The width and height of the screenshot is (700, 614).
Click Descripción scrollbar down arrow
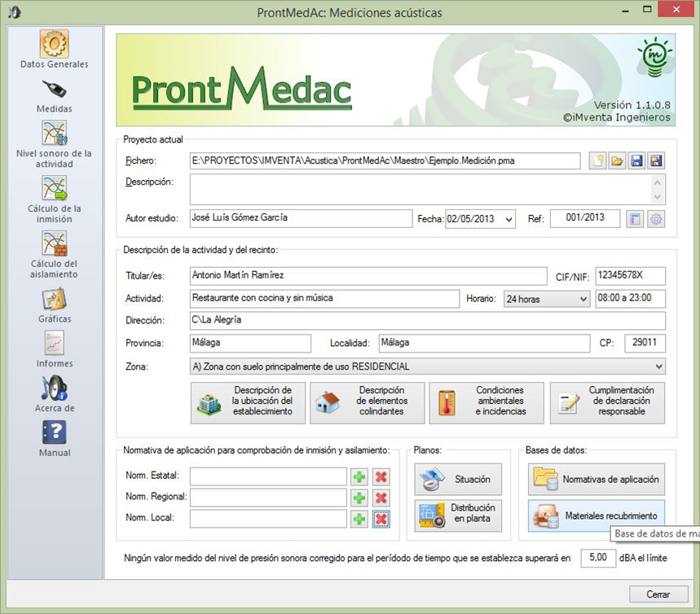pyautogui.click(x=657, y=197)
